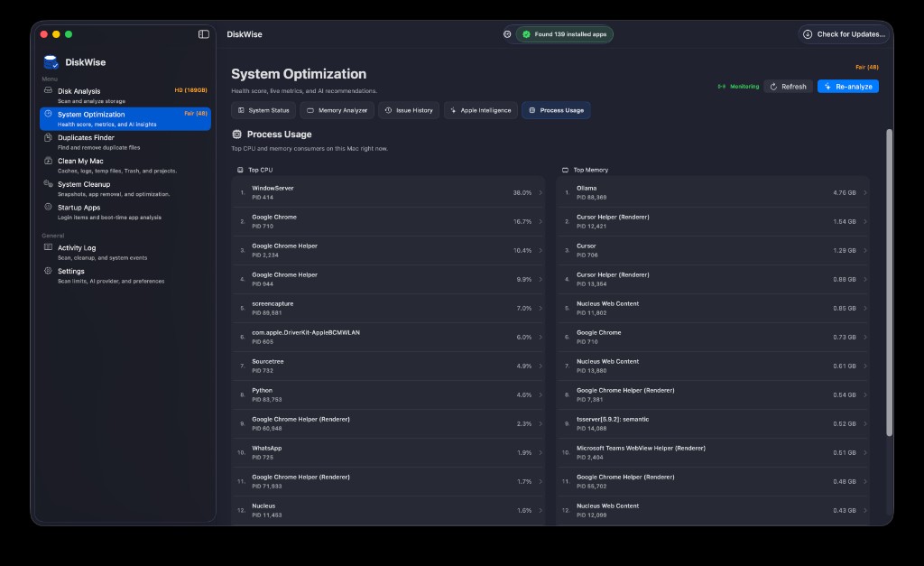Switch to the Memory Analyzer tab
The image size is (924, 566).
pos(337,110)
